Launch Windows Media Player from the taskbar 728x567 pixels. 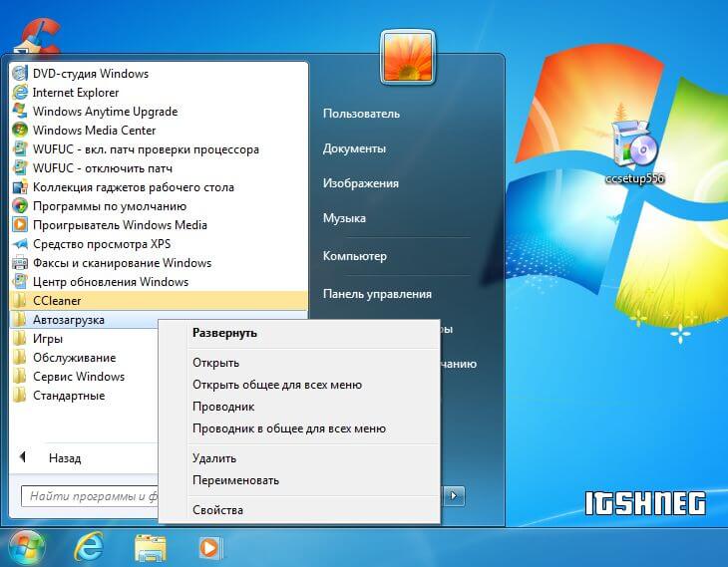coord(209,547)
